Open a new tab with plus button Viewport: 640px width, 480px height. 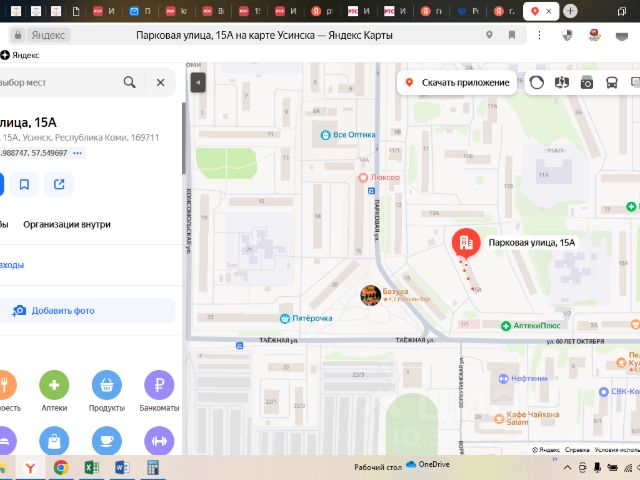click(570, 11)
